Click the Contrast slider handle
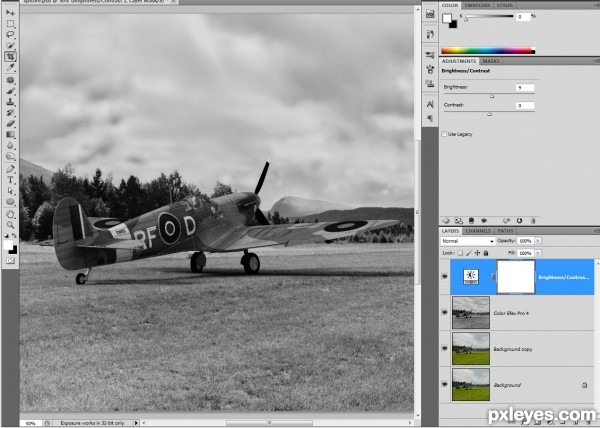Viewport: 600px width, 428px height. tap(489, 114)
